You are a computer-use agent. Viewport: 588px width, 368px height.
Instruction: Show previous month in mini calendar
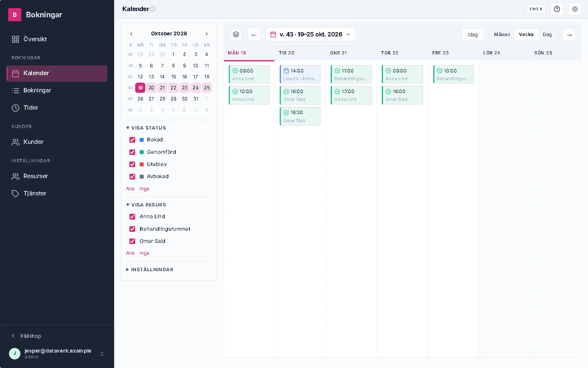[x=131, y=33]
